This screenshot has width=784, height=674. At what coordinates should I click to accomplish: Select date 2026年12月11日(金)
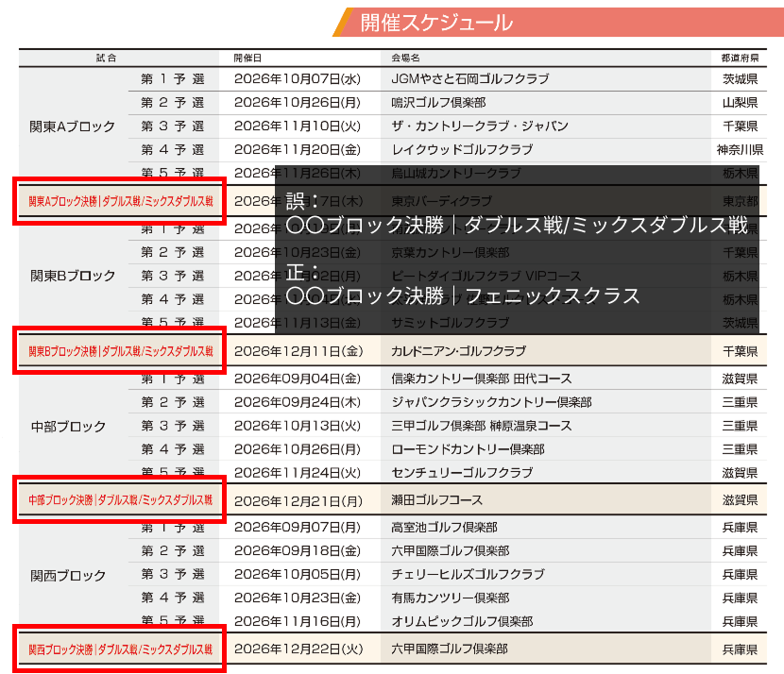(298, 351)
